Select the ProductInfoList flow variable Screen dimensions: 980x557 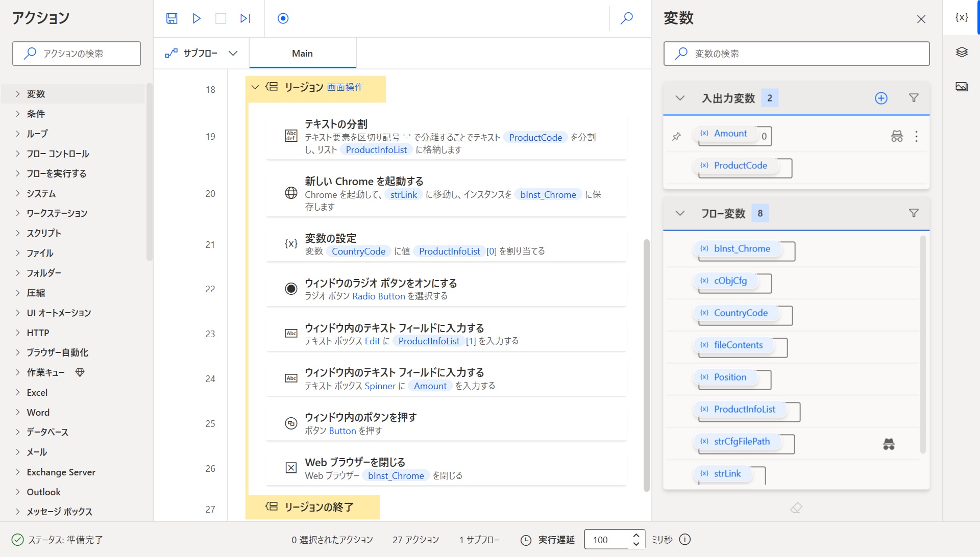click(740, 410)
